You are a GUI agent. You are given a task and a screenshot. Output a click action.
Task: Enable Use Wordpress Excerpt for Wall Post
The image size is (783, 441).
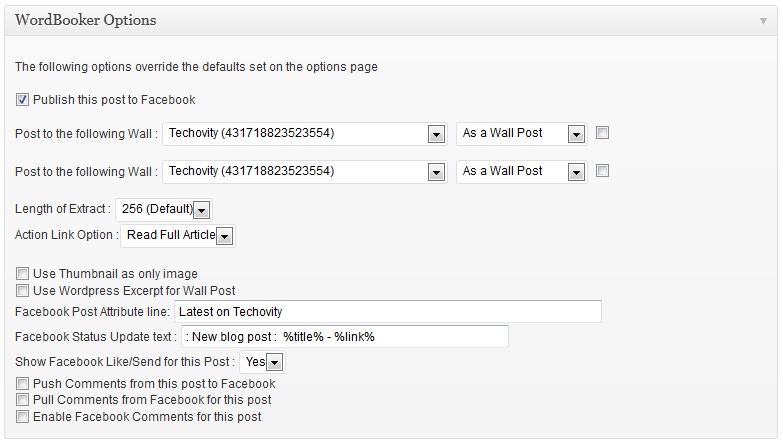click(x=22, y=291)
